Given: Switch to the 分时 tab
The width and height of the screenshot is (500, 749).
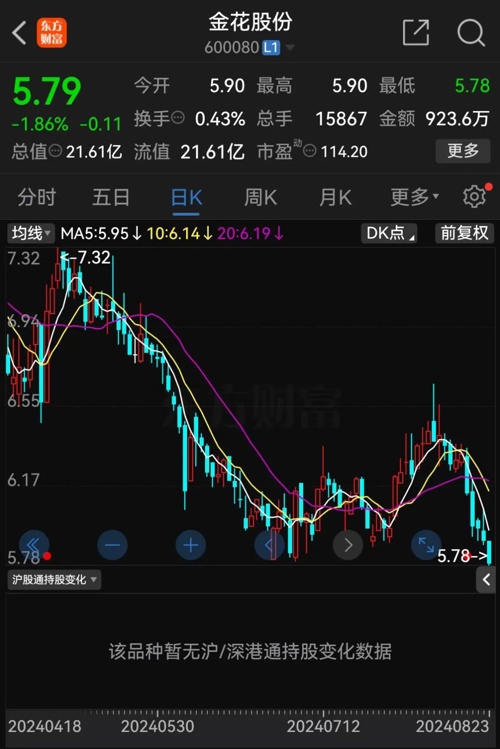Looking at the screenshot, I should click(37, 197).
